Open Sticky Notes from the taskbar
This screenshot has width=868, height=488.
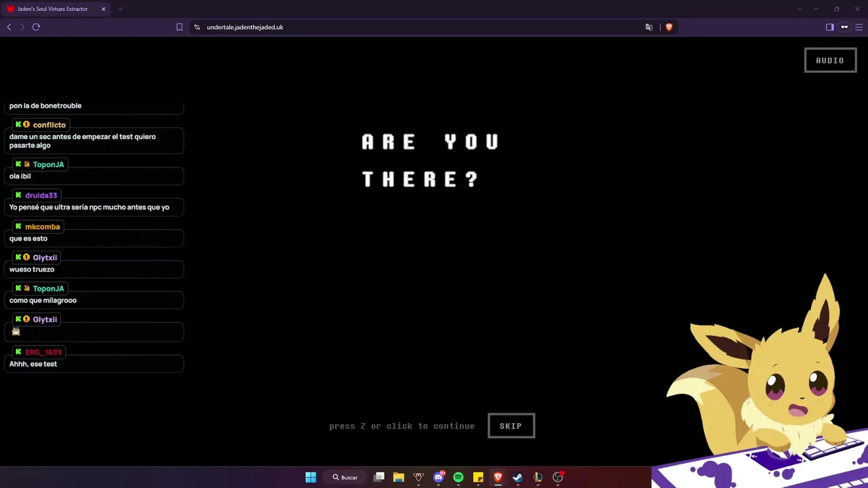tap(478, 477)
